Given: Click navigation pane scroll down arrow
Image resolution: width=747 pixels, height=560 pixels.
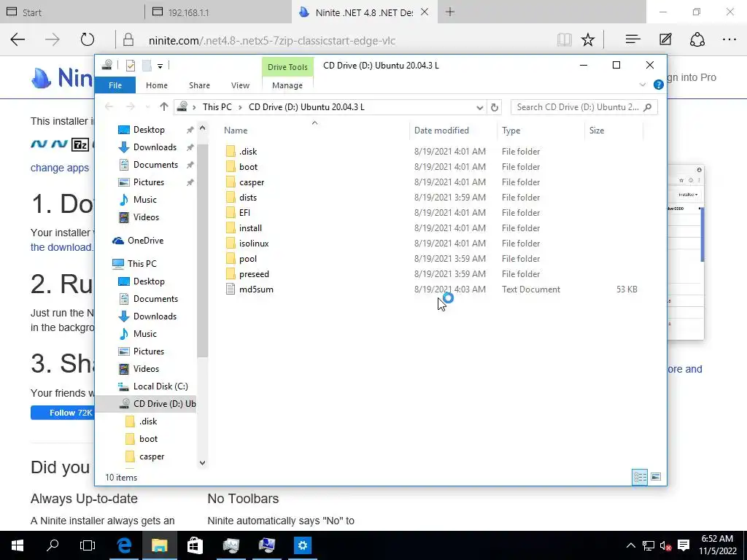Looking at the screenshot, I should (203, 463).
